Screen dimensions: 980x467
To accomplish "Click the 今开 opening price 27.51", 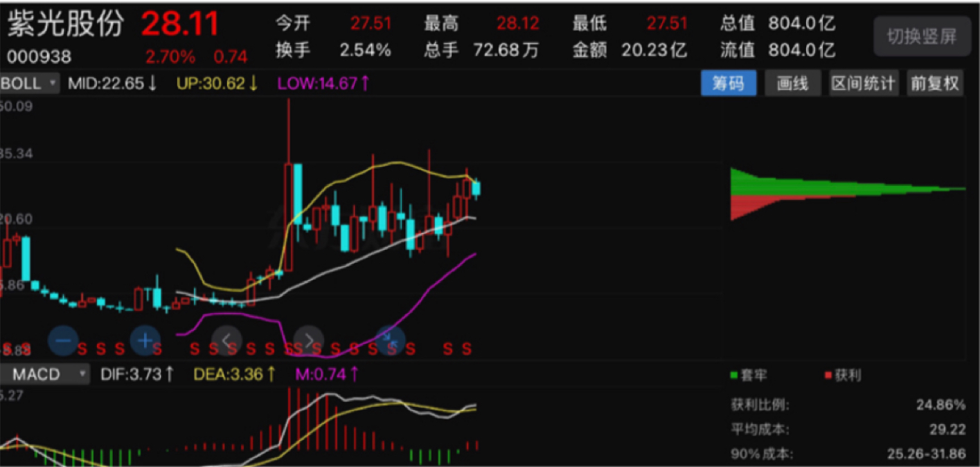I will 371,24.
